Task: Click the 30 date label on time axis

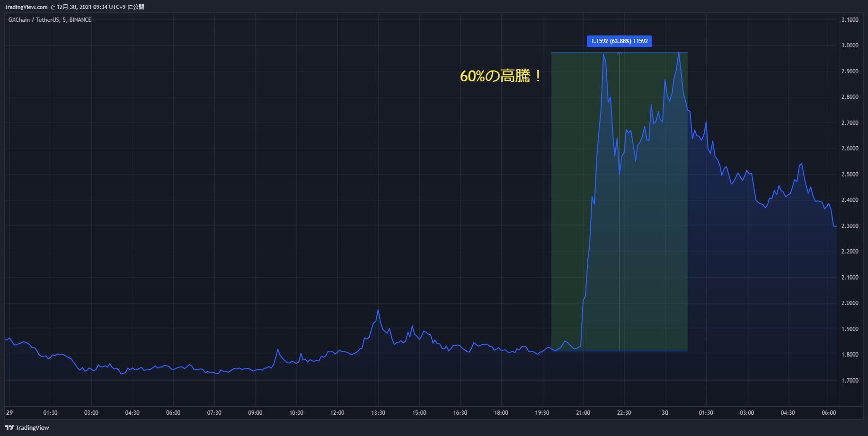Action: point(665,413)
